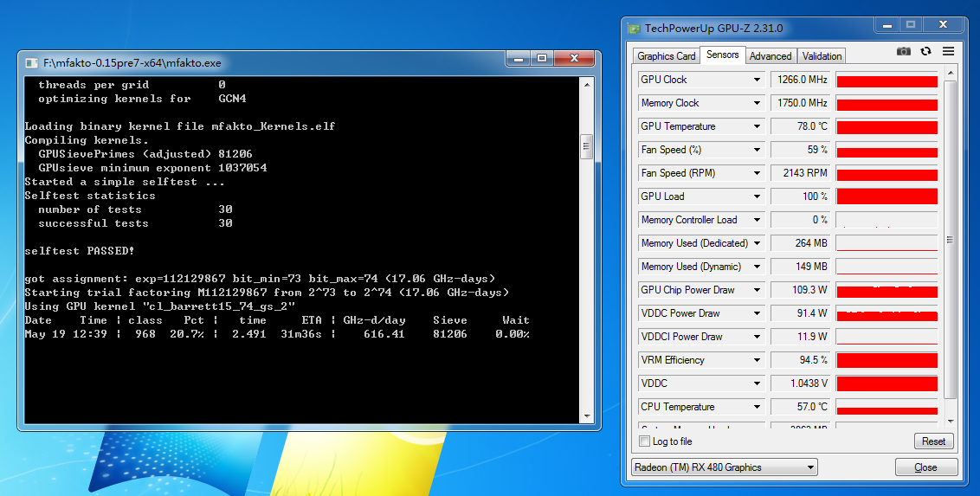Click the GPU-Z title bar app icon

pos(635,28)
